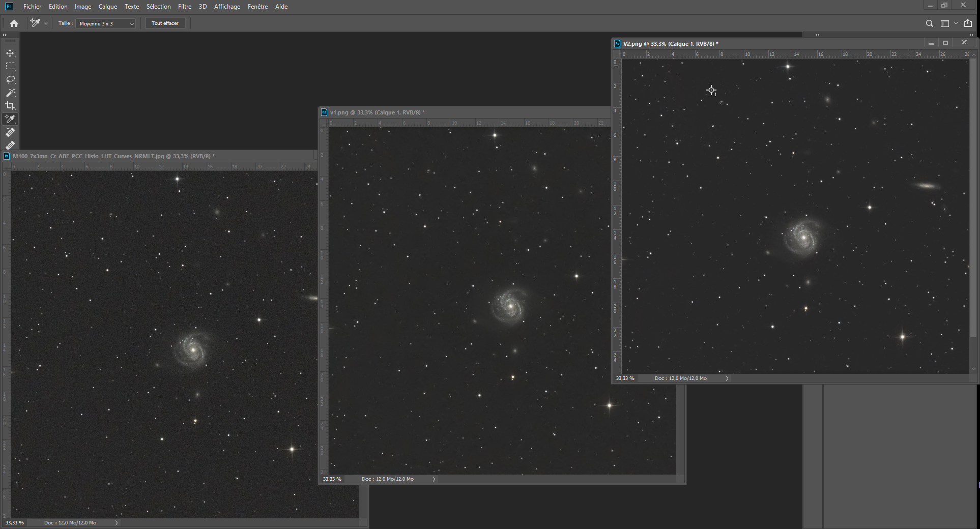
Task: Open the tool preset picker arrow
Action: click(46, 23)
